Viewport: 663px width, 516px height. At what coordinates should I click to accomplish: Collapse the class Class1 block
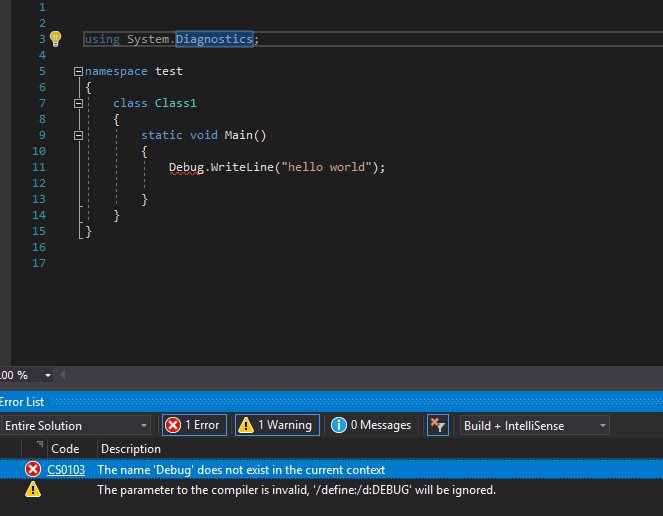click(x=78, y=104)
